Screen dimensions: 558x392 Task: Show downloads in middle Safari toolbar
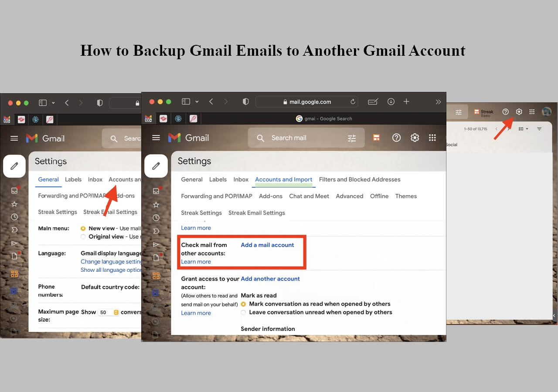pos(391,101)
